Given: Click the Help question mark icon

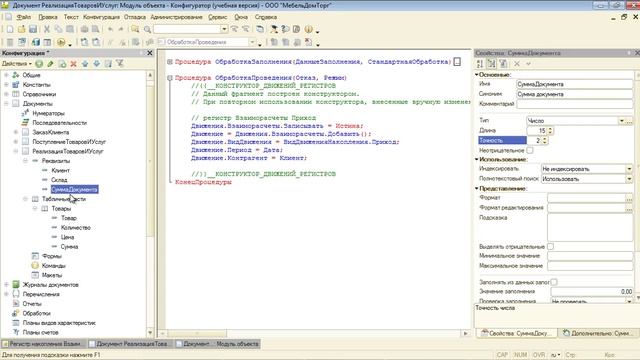Looking at the screenshot, I should coord(285,29).
